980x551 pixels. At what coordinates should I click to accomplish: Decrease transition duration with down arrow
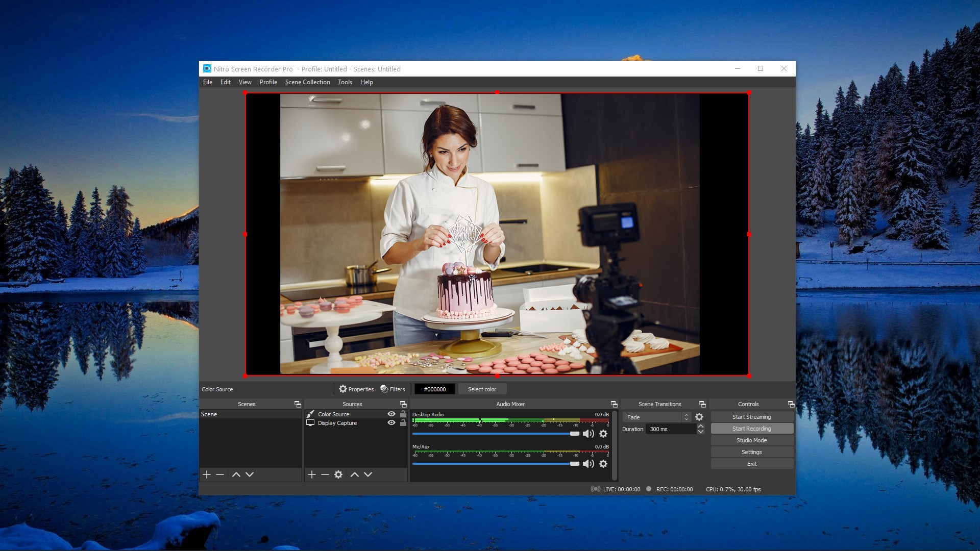pyautogui.click(x=701, y=432)
